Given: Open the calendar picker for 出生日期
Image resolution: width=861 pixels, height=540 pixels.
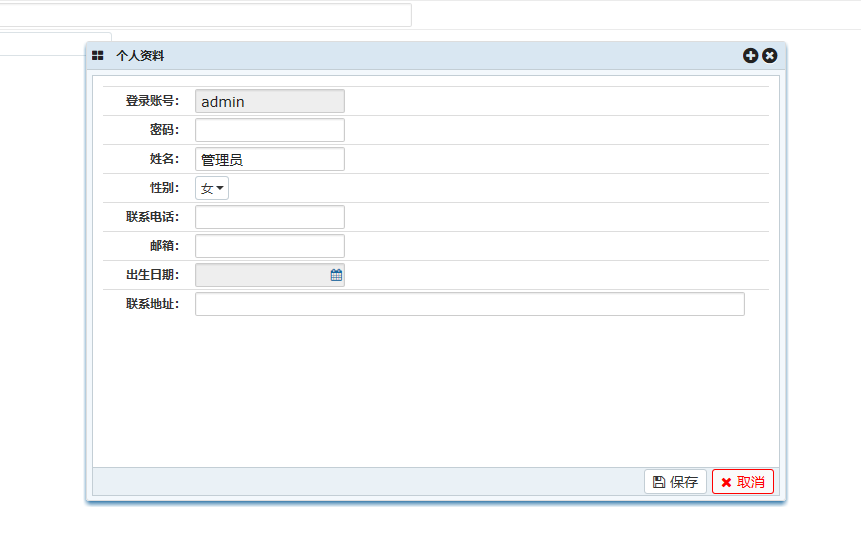Looking at the screenshot, I should click(336, 275).
